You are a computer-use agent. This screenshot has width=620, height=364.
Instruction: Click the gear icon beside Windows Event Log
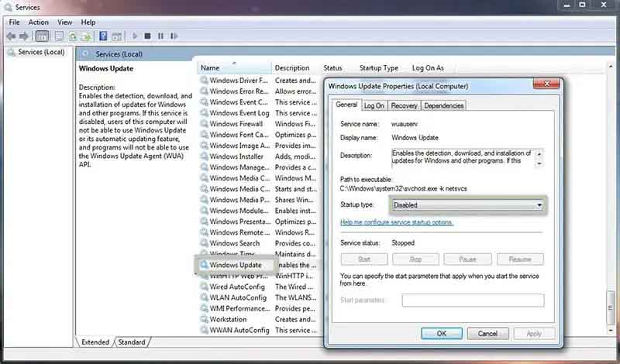tap(204, 112)
